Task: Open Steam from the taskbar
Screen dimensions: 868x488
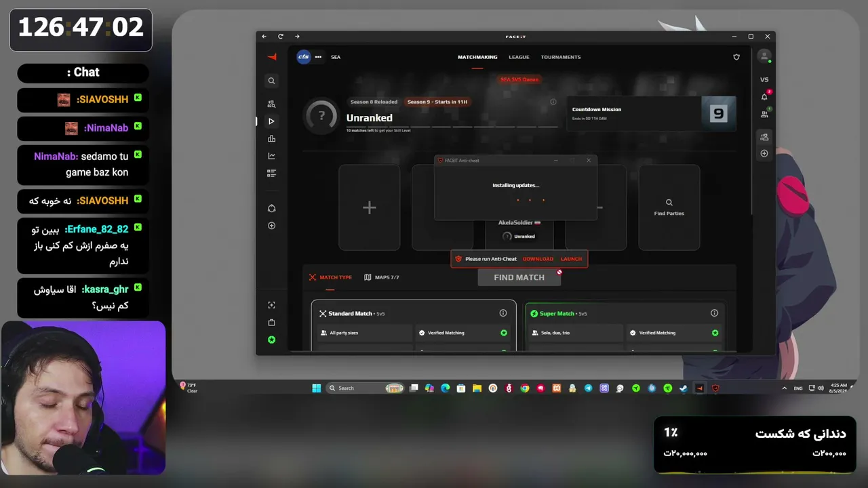Action: point(683,388)
